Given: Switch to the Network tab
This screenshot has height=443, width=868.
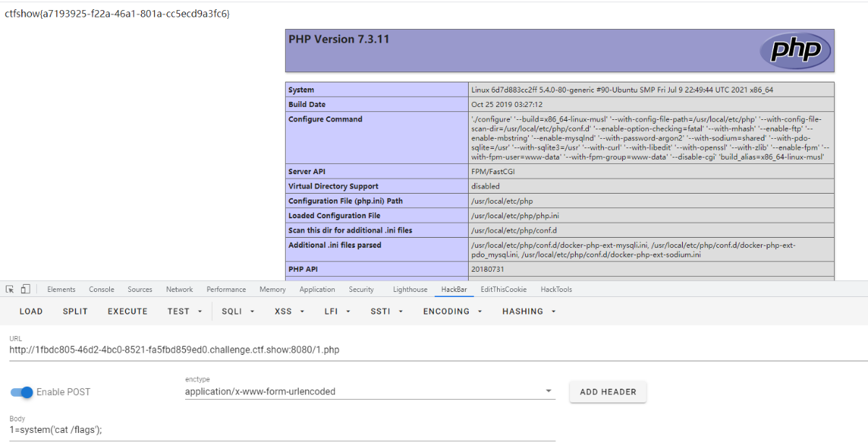Looking at the screenshot, I should 179,289.
